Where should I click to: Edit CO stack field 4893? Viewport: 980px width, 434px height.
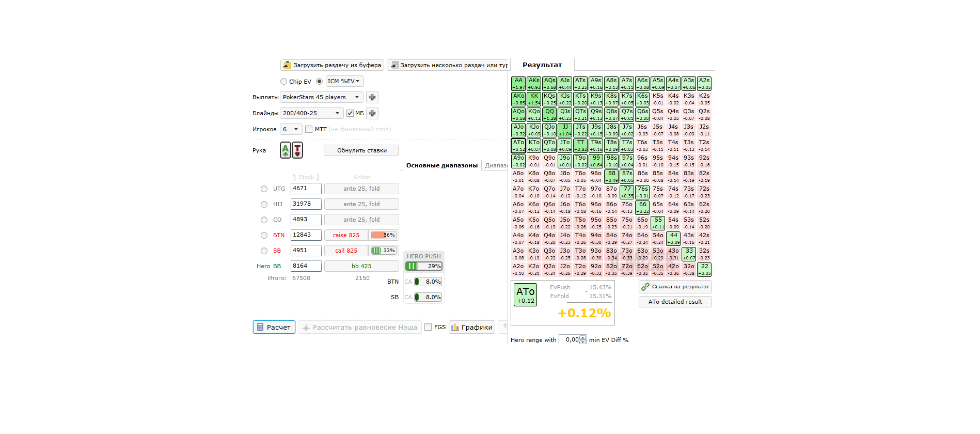point(306,220)
